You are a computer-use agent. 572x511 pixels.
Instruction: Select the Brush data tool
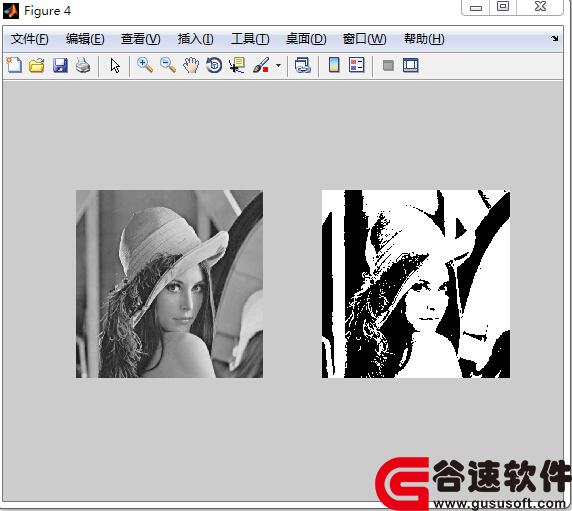coord(261,66)
